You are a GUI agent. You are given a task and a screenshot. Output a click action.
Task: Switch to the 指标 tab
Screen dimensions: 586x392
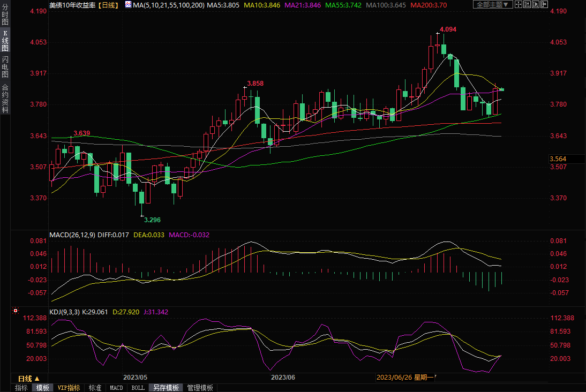coord(21,388)
